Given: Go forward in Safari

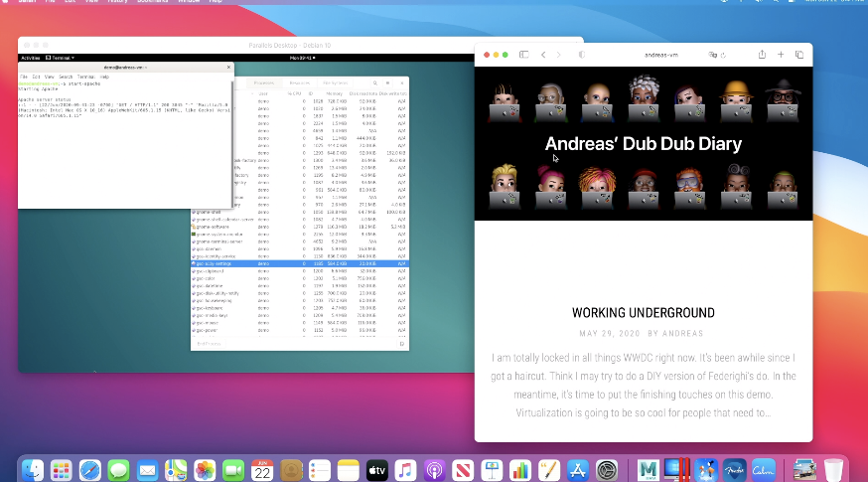Looking at the screenshot, I should point(558,55).
